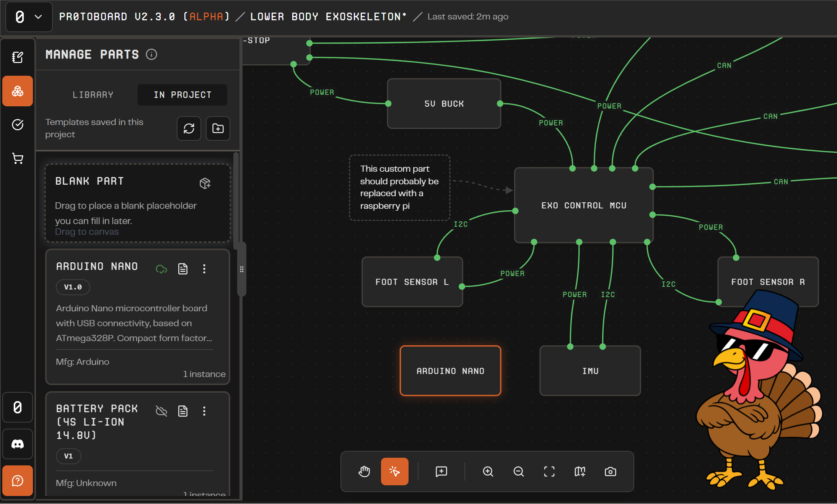The height and width of the screenshot is (504, 837).
Task: Zoom in on the canvas
Action: coord(488,471)
